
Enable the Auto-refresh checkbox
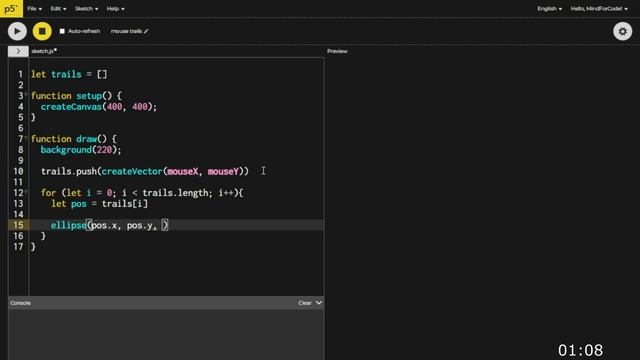pyautogui.click(x=62, y=31)
